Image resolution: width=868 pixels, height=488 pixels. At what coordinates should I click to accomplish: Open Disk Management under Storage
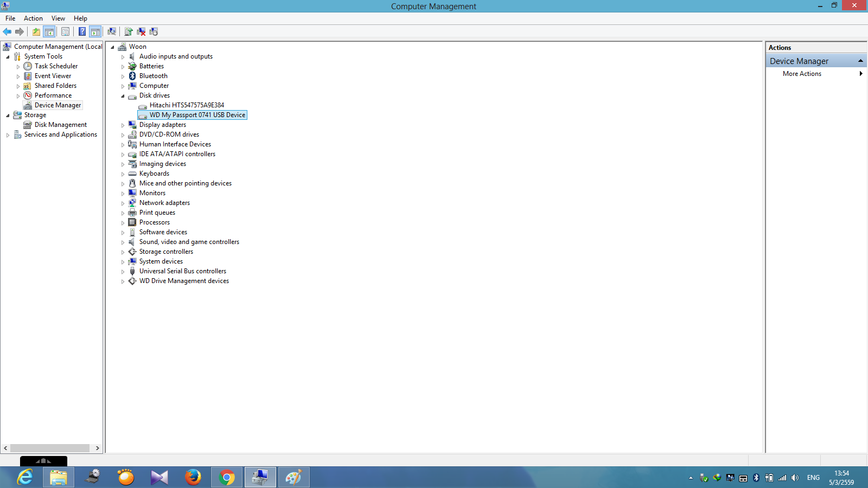(60, 125)
